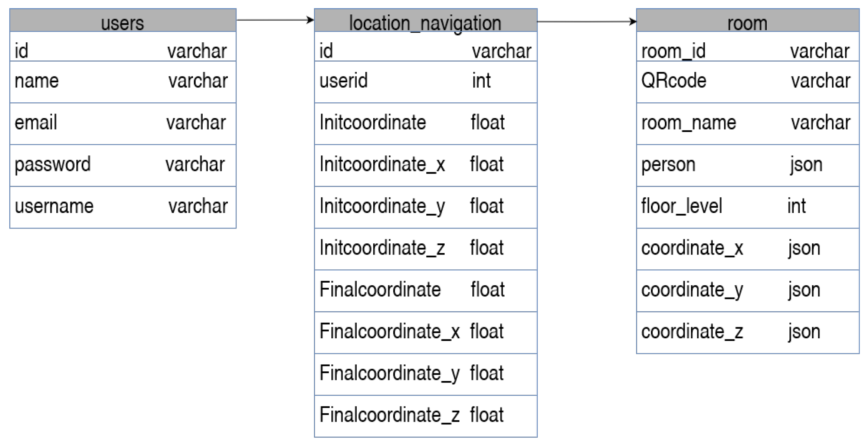Screen dimensions: 868x447
Task: Select the email row in users table
Action: [x=123, y=123]
